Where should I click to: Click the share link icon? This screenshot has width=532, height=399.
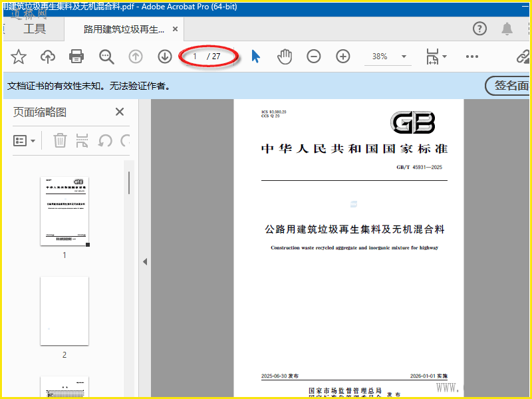pos(523,57)
